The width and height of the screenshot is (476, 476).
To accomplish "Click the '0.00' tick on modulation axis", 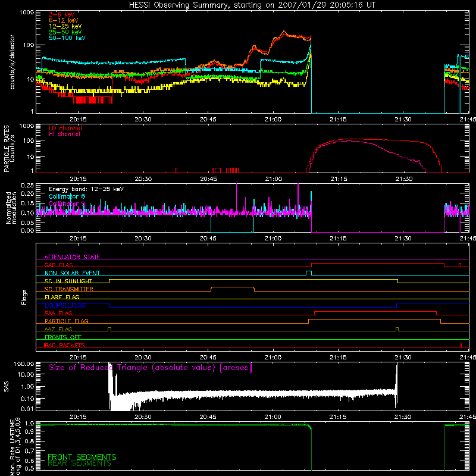I will (x=27, y=230).
